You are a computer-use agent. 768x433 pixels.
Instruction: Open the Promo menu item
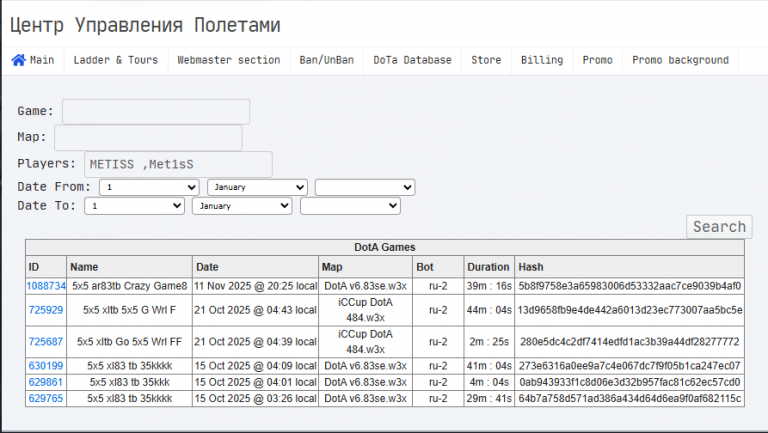click(598, 60)
